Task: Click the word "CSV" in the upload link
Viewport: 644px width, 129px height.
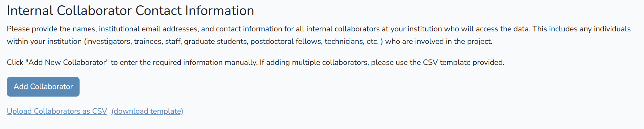Action: (x=99, y=111)
